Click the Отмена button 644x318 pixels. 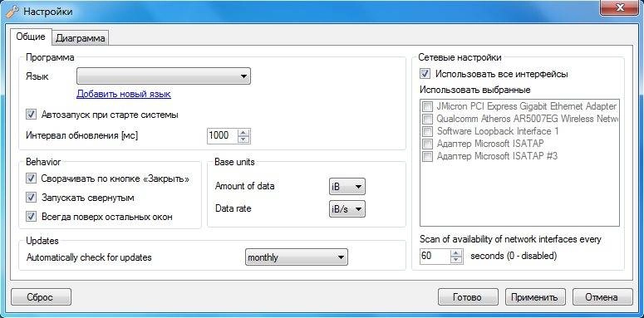click(x=602, y=297)
